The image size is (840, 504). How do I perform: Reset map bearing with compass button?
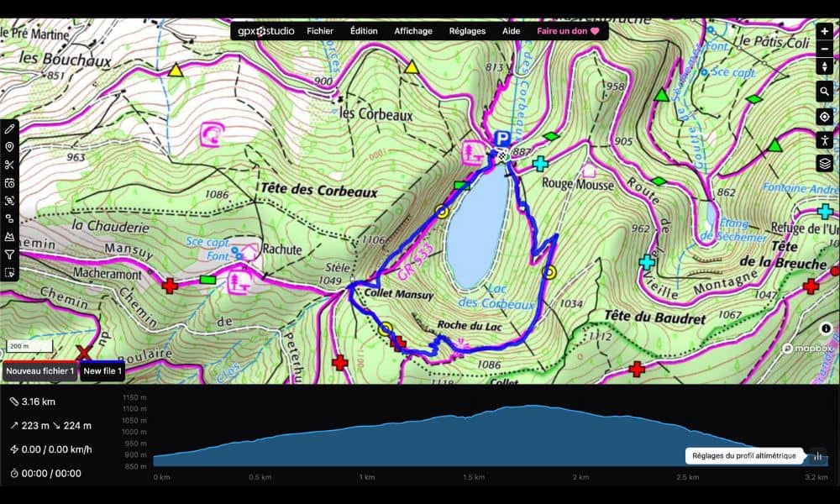(x=824, y=67)
